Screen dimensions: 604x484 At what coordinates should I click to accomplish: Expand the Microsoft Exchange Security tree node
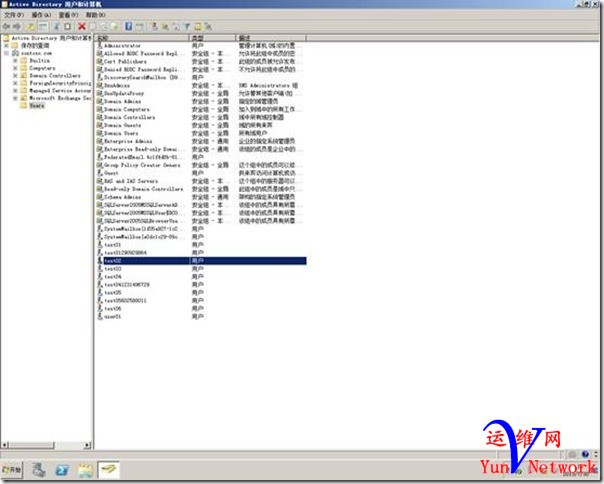pyautogui.click(x=15, y=98)
